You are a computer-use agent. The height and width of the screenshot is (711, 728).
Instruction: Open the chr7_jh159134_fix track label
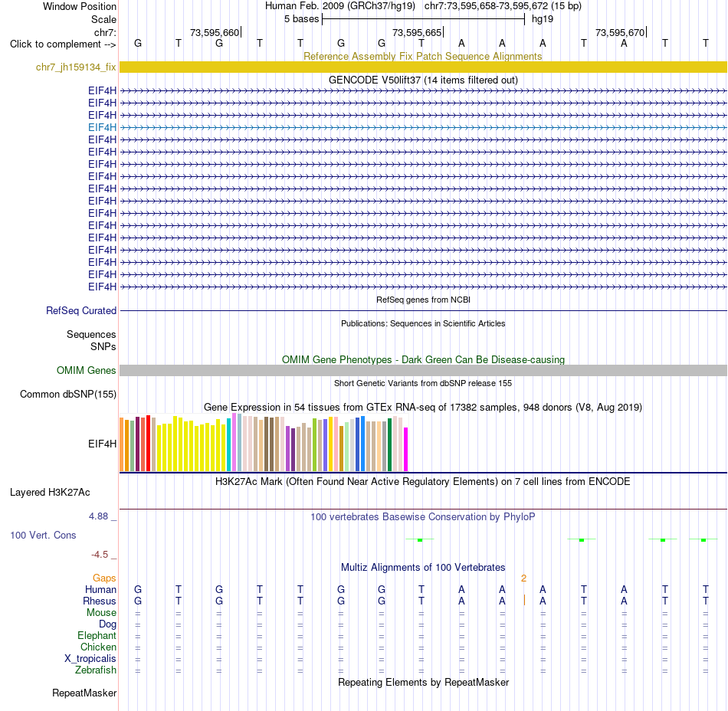[76, 67]
